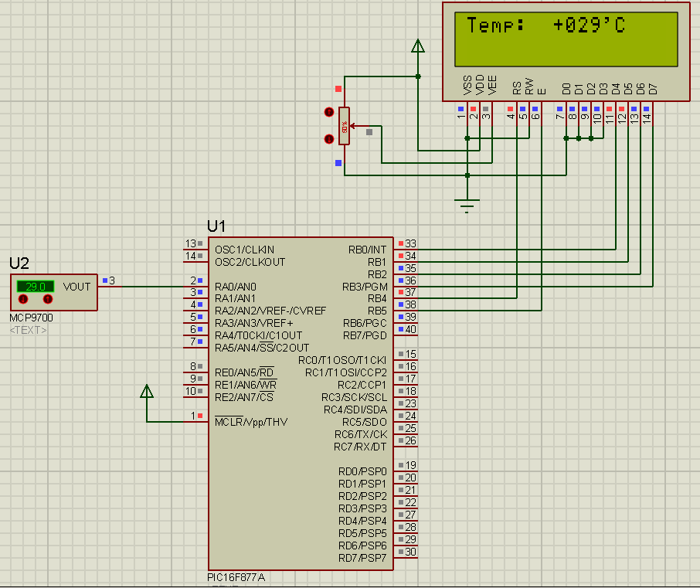The image size is (700, 588).
Task: Click the LCD D7 pin label
Action: pos(653,89)
